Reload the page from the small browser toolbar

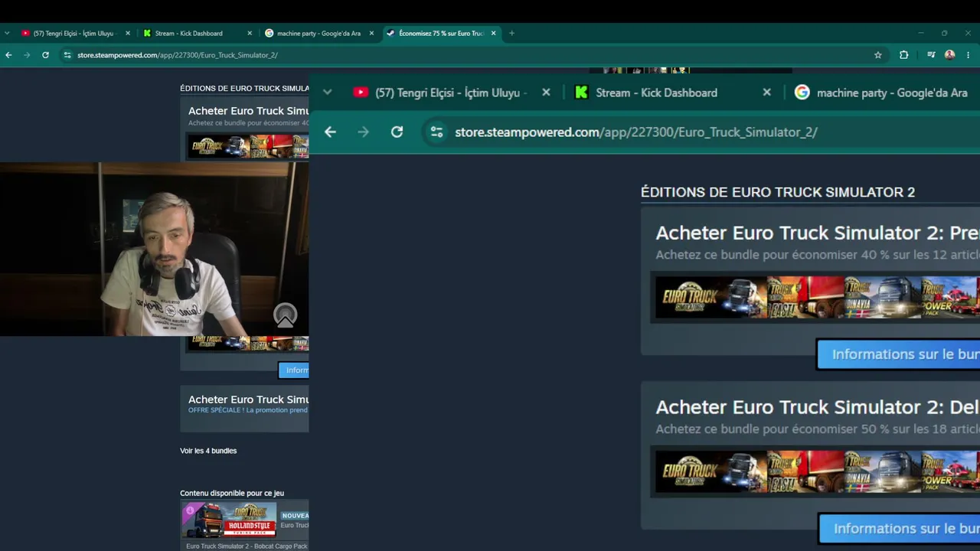pos(45,55)
